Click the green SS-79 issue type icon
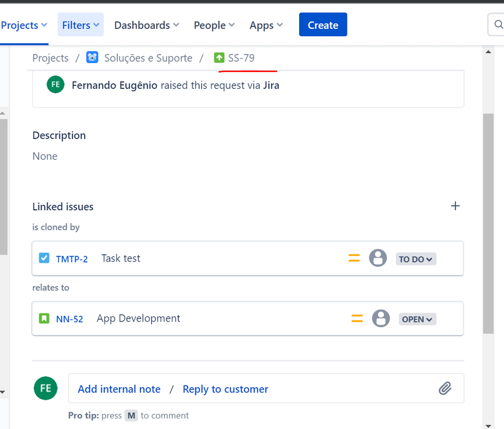This screenshot has width=504, height=429. (219, 58)
